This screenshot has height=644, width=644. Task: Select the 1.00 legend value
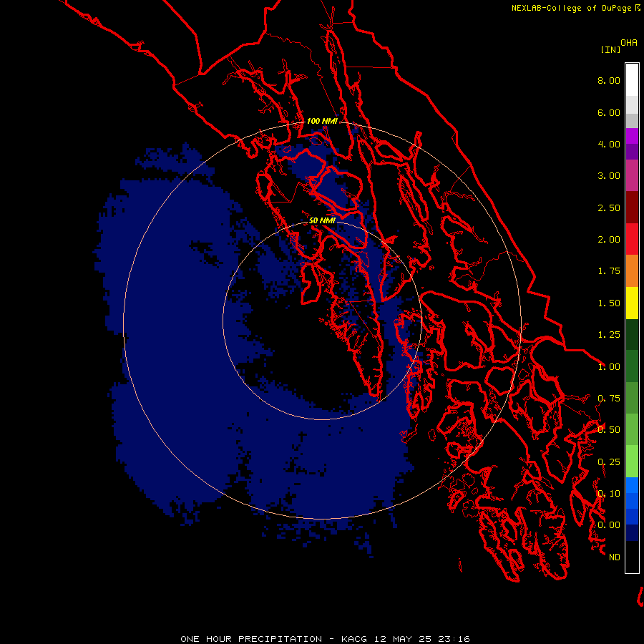point(609,367)
